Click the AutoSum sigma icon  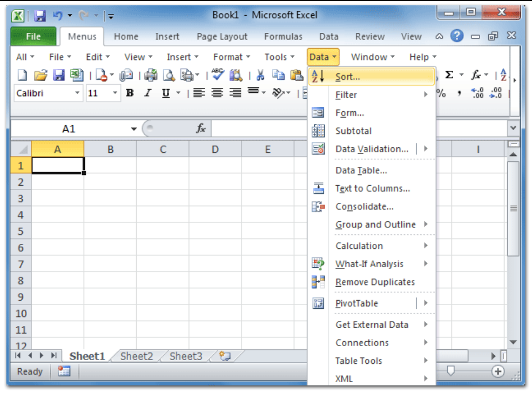point(449,75)
